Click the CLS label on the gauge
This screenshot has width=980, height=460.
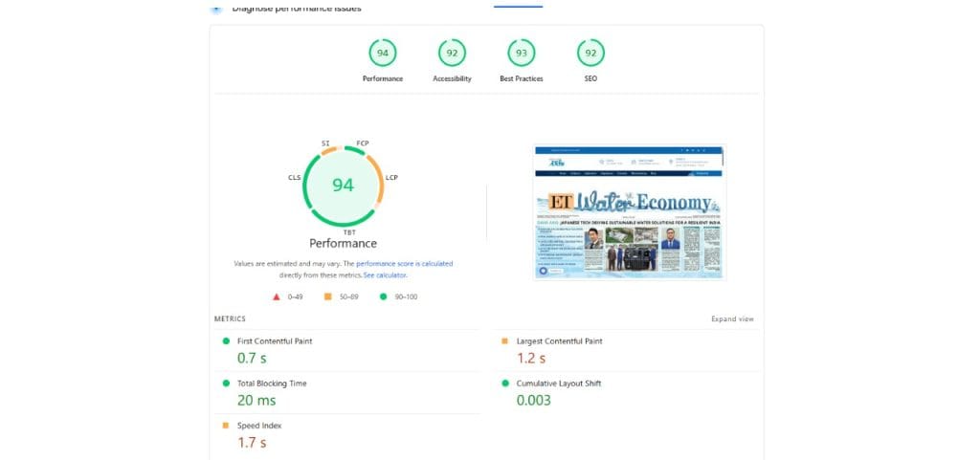point(294,178)
